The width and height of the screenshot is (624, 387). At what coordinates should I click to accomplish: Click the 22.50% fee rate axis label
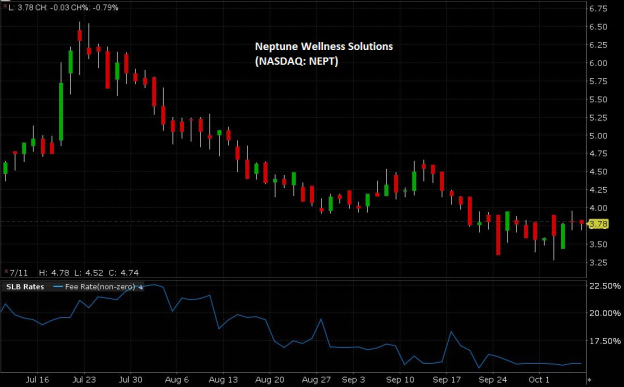[605, 286]
